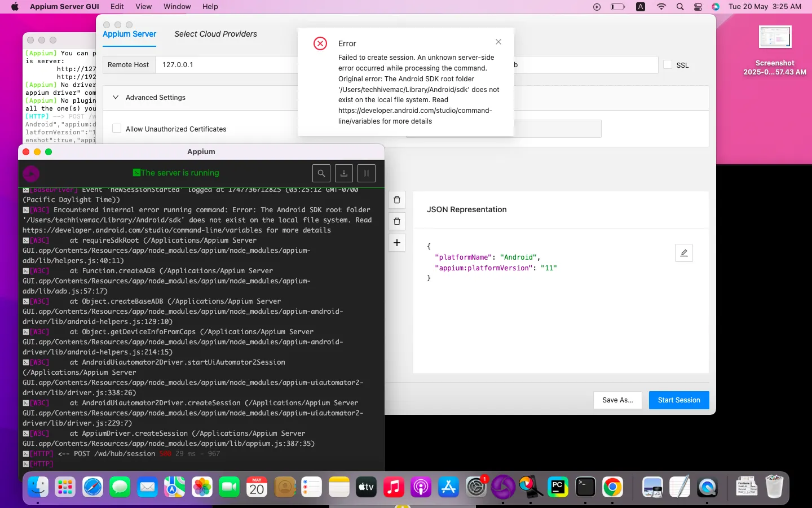Open System Preferences with notification badge
Viewport: 812px width, 508px height.
[476, 487]
